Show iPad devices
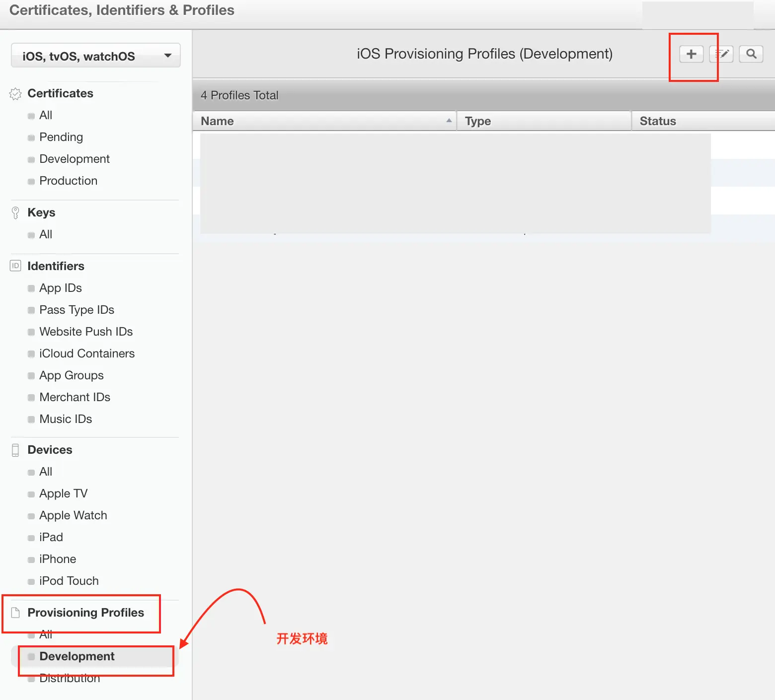 pos(51,537)
